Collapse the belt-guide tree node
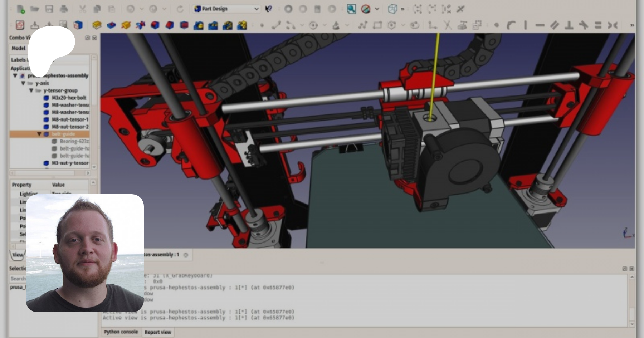The height and width of the screenshot is (338, 644). 39,134
